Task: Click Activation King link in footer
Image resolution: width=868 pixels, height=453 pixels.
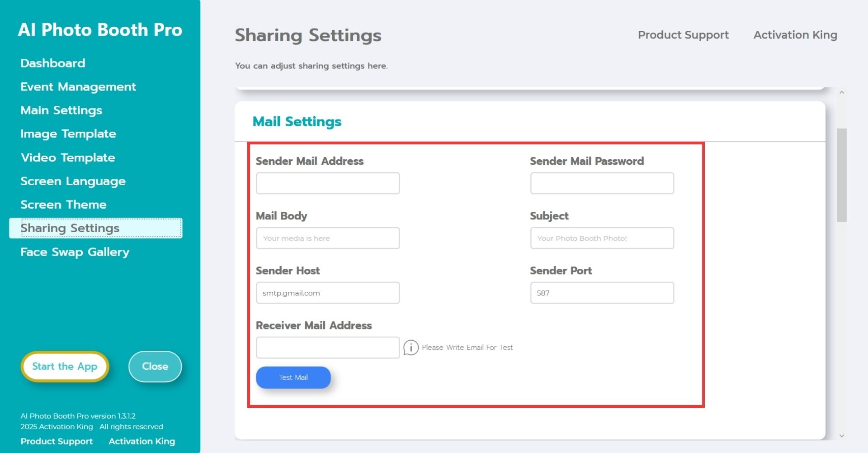Action: [x=142, y=441]
